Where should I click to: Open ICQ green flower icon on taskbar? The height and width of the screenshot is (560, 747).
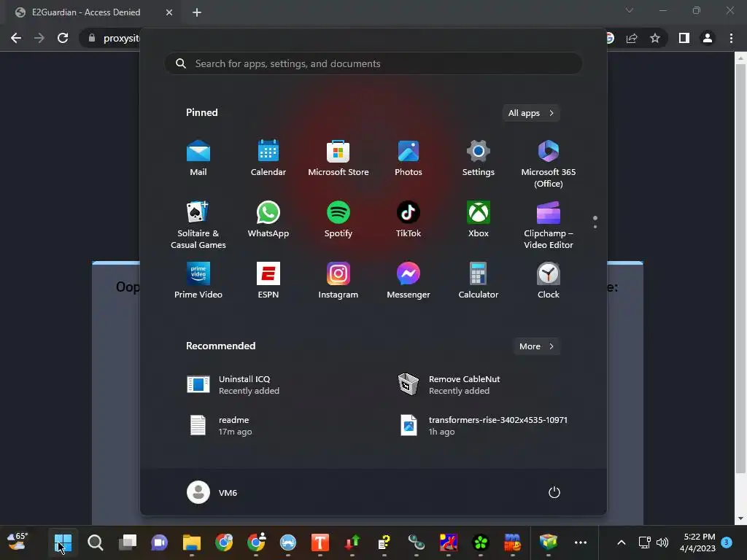coord(481,542)
